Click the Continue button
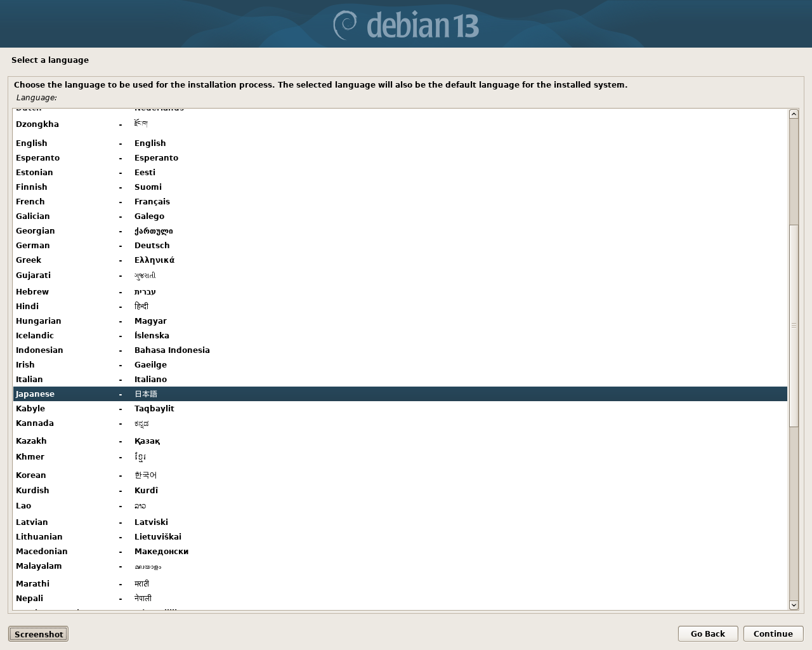This screenshot has height=650, width=812. pos(773,633)
